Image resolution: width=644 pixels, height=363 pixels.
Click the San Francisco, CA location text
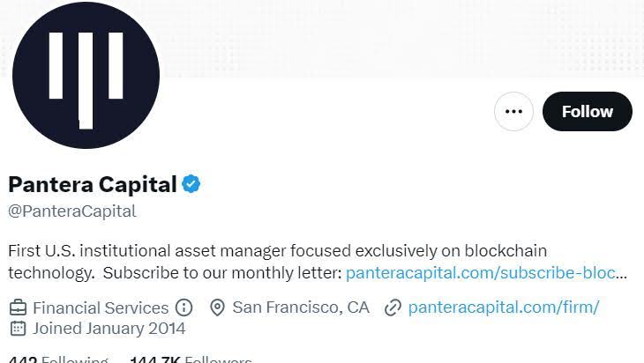tap(301, 307)
